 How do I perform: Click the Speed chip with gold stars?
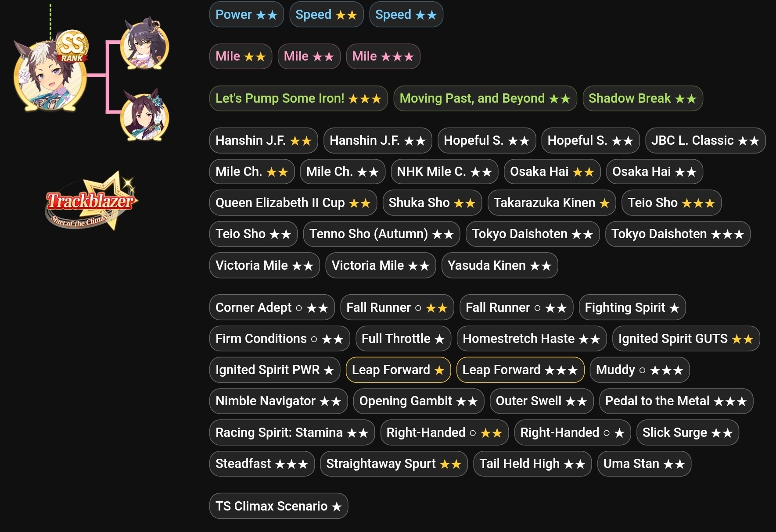coord(327,14)
